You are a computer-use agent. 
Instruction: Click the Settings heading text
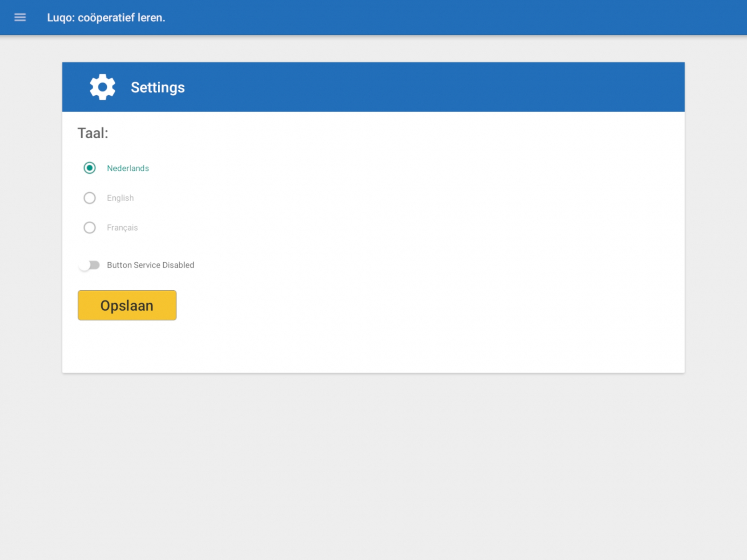pyautogui.click(x=158, y=87)
